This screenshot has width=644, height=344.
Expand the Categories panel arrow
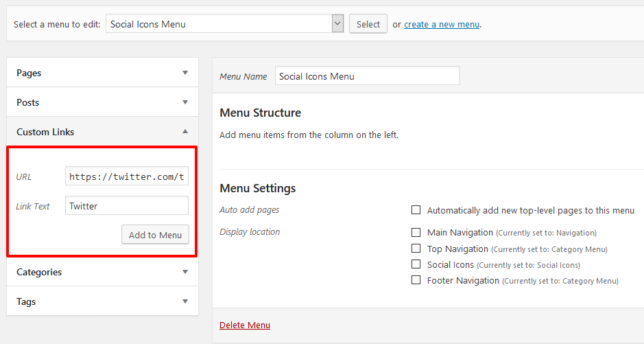(x=185, y=272)
